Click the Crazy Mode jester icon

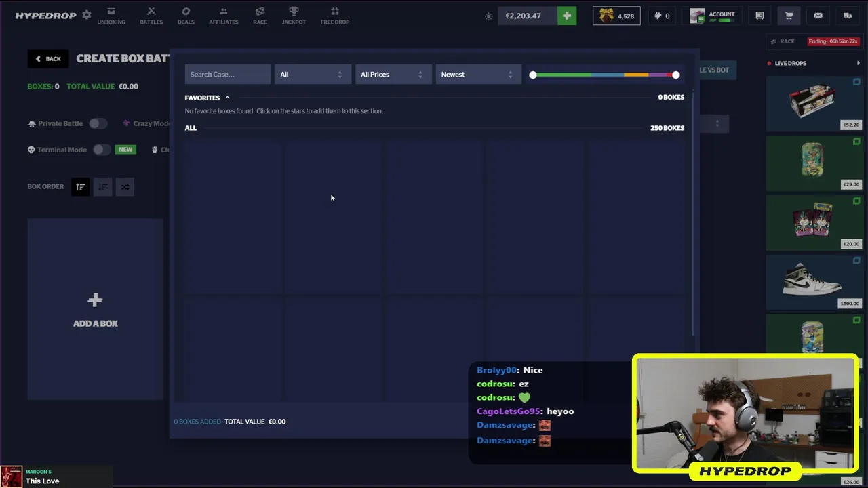pyautogui.click(x=126, y=123)
